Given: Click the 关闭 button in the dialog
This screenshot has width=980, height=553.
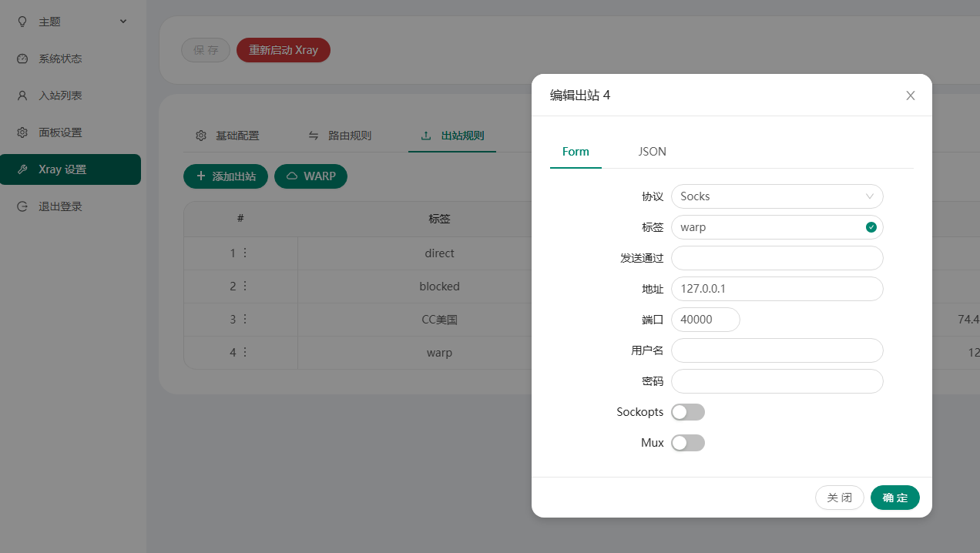Looking at the screenshot, I should tap(840, 498).
